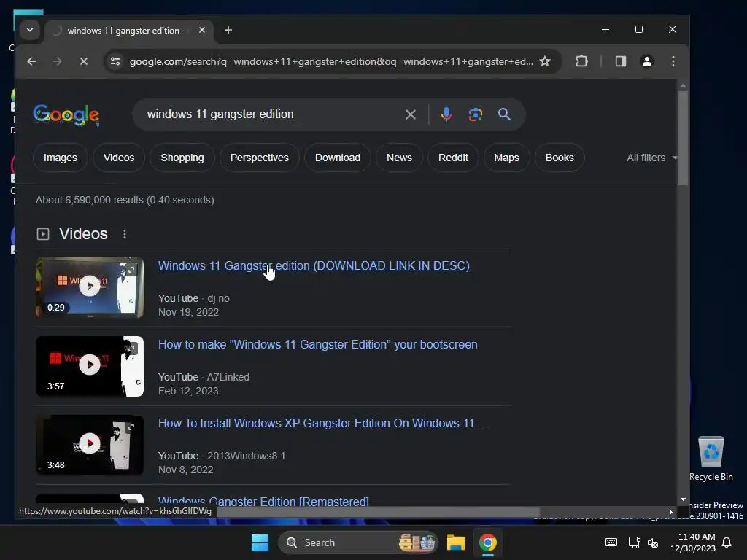Open the Windows Start menu
The image size is (747, 560).
[260, 542]
